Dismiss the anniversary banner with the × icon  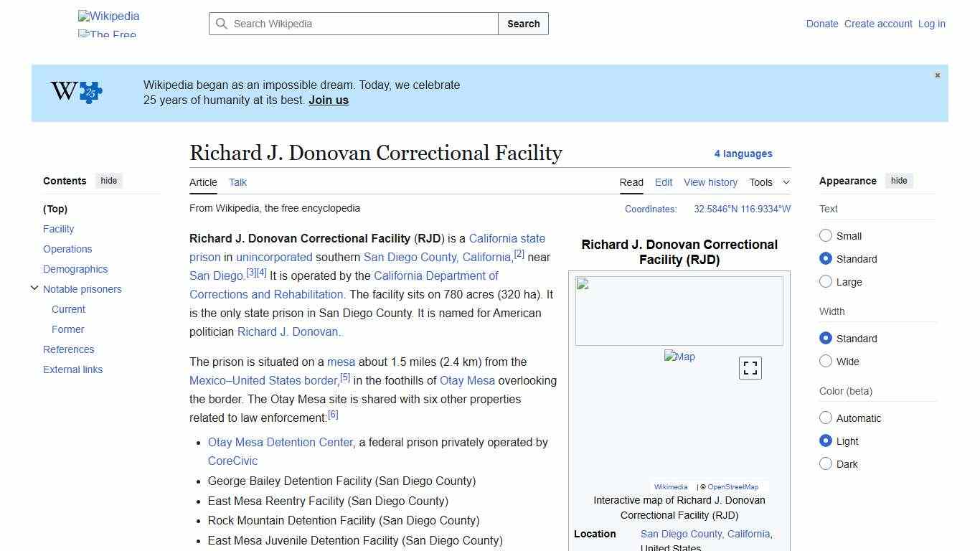point(937,75)
